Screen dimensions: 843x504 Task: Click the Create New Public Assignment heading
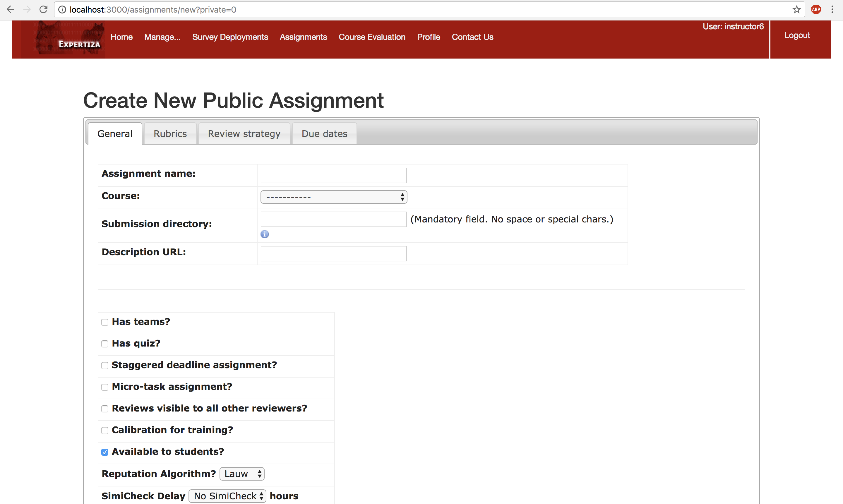pyautogui.click(x=233, y=100)
